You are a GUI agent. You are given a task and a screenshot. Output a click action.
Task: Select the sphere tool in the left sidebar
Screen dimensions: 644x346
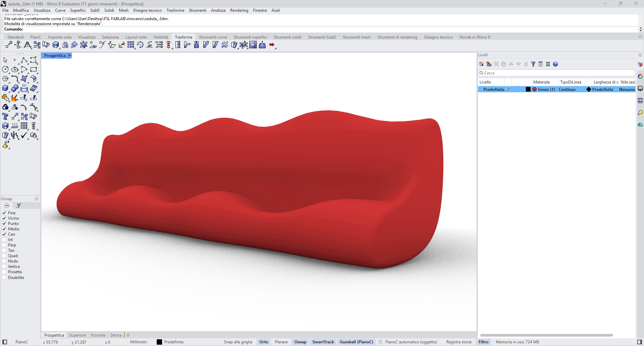coord(15,89)
